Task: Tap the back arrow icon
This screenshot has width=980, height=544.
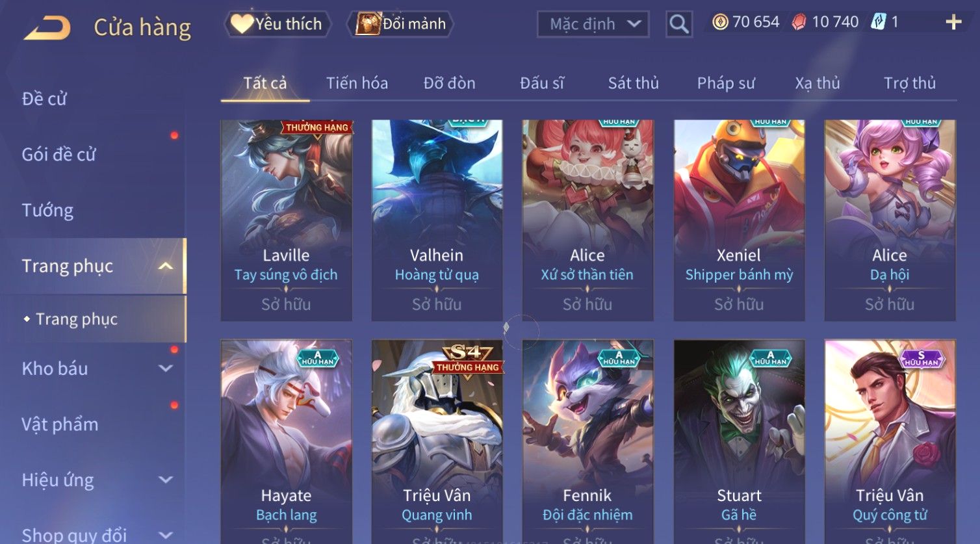Action: (47, 28)
